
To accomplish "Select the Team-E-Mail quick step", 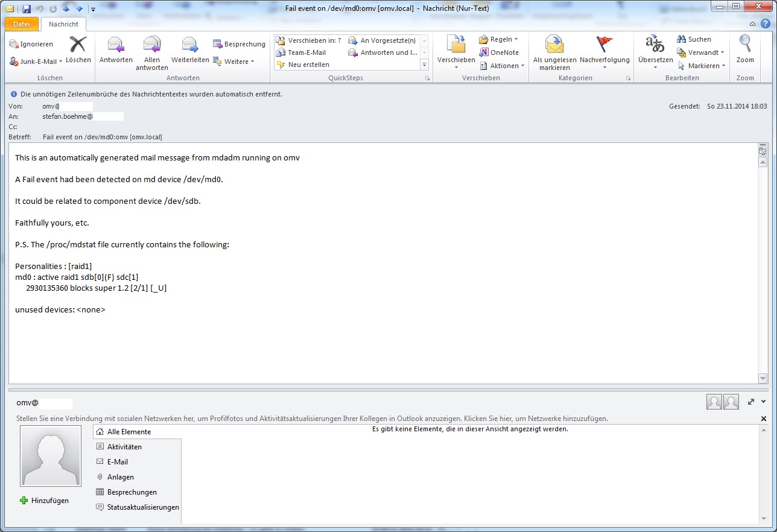I will tap(301, 52).
